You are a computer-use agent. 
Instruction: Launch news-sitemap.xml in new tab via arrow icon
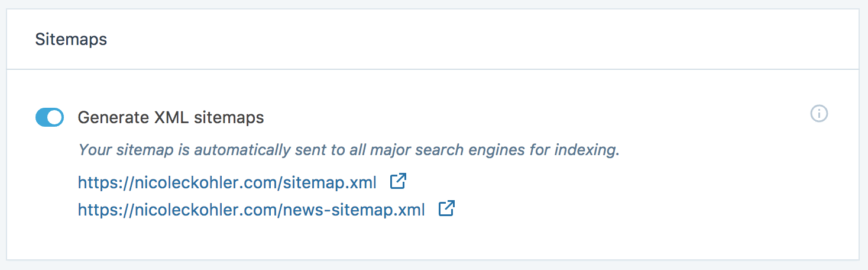click(x=446, y=208)
